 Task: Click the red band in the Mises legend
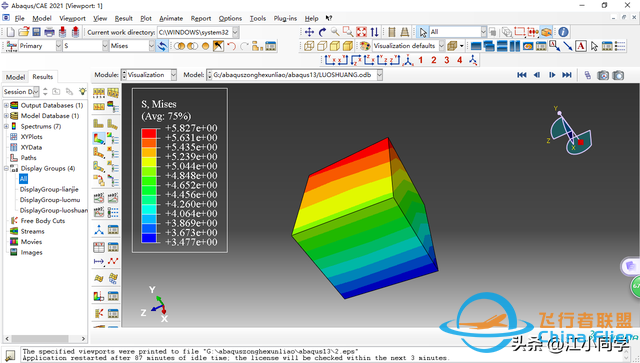point(149,133)
